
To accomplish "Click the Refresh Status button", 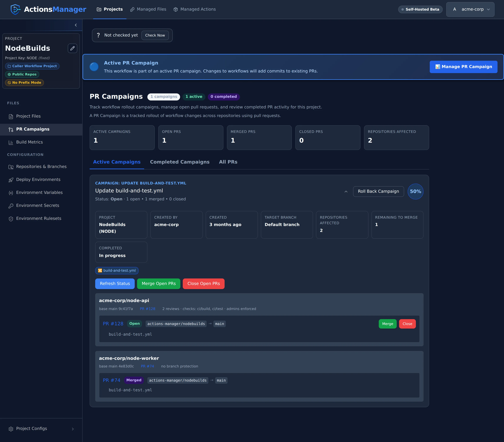I will coord(115,284).
